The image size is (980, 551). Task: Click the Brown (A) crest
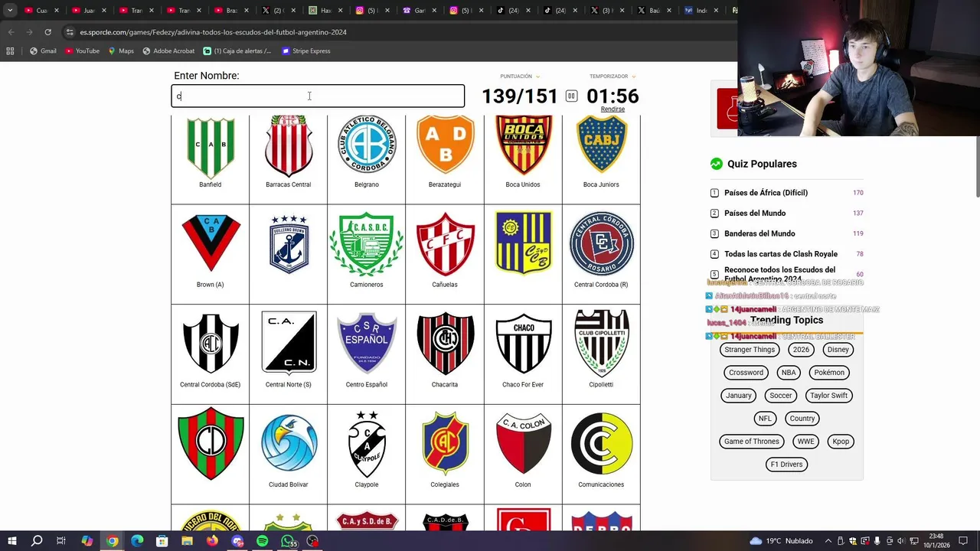pos(211,243)
